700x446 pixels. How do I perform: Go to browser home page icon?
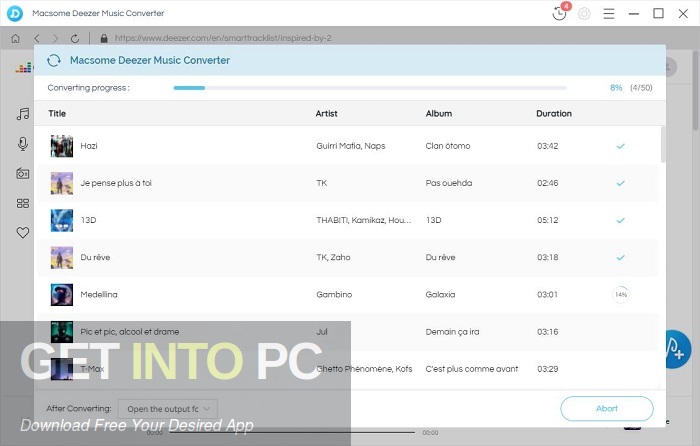coord(16,38)
